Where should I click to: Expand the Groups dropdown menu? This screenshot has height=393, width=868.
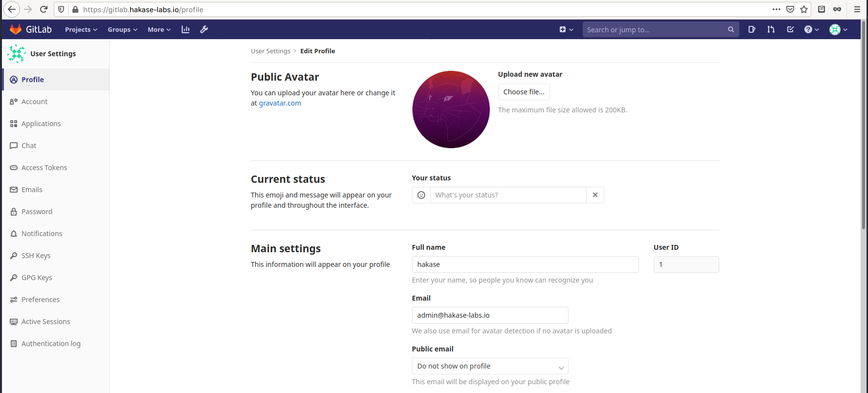click(x=122, y=29)
